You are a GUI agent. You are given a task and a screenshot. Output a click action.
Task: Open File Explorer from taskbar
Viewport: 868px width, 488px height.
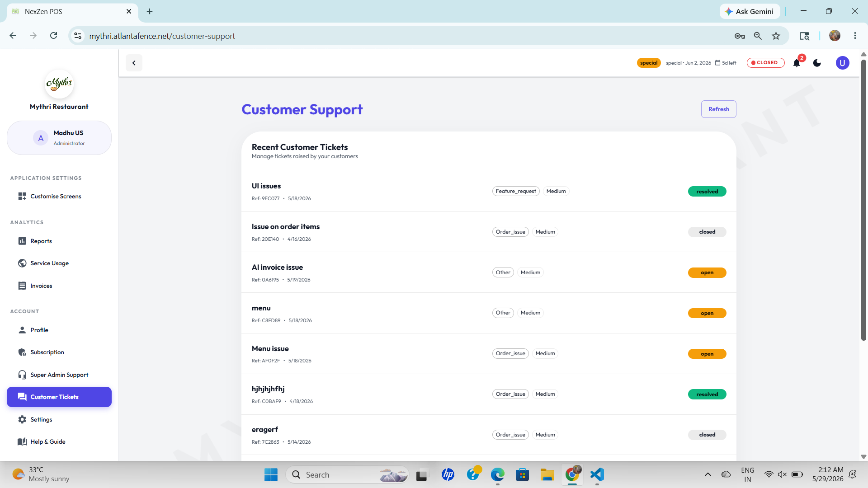coord(547,474)
